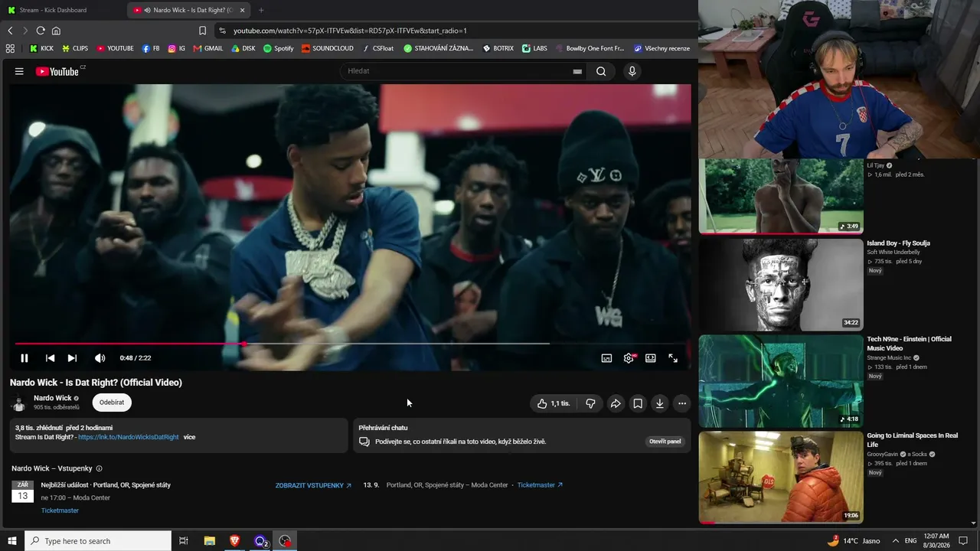Screen dimensions: 980x551
Task: Open the YouTube guide hamburger menu
Action: (19, 71)
